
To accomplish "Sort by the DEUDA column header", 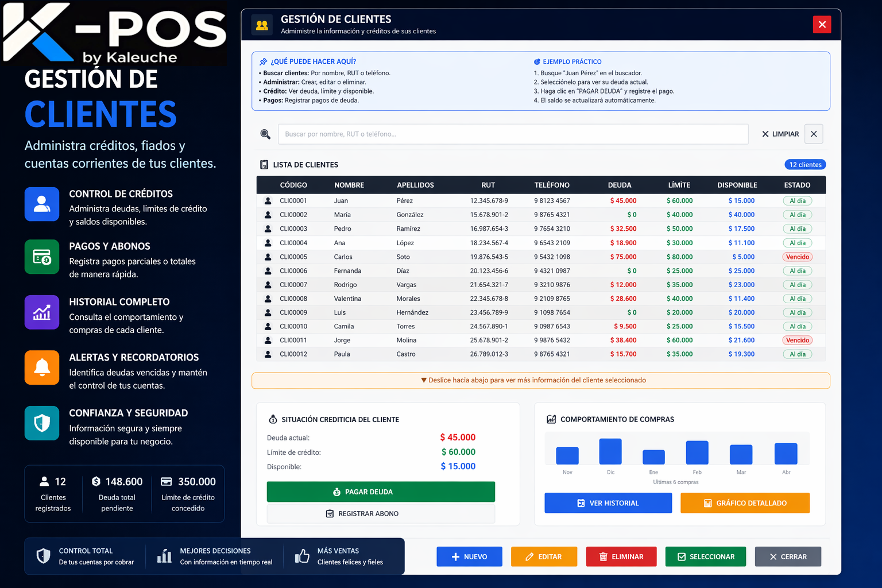I will (620, 185).
